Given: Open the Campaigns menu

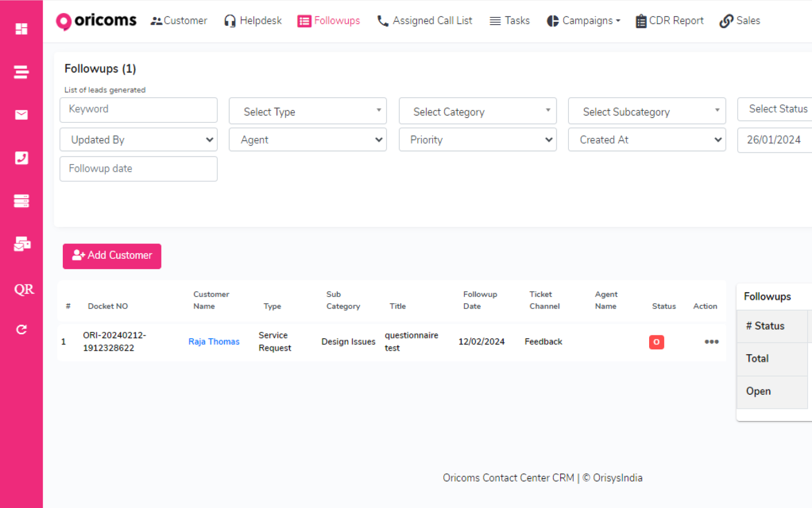Looking at the screenshot, I should point(583,21).
